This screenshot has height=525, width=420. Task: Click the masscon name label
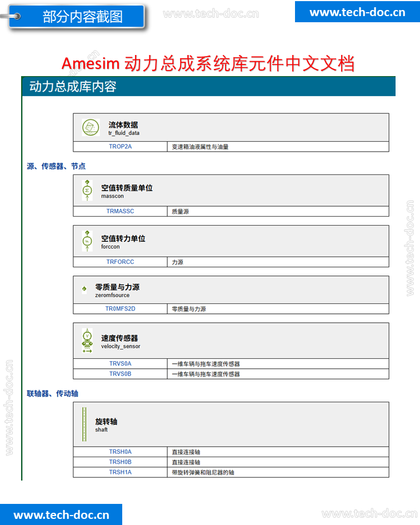click(x=112, y=196)
